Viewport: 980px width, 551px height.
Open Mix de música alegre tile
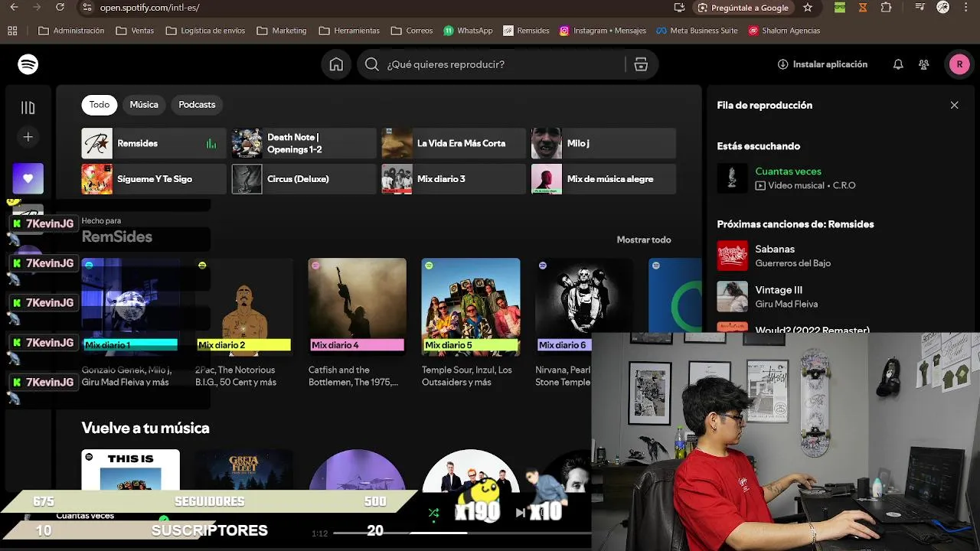point(604,179)
